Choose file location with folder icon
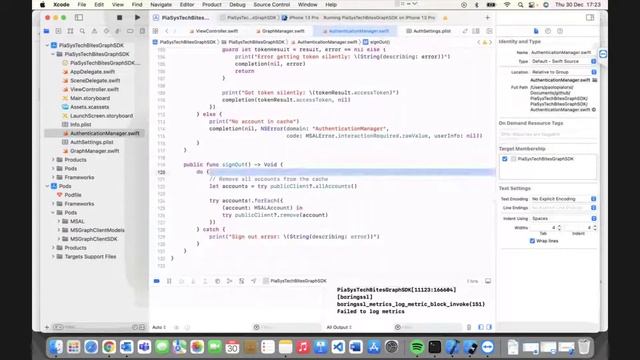This screenshot has height=360, width=640. click(595, 80)
